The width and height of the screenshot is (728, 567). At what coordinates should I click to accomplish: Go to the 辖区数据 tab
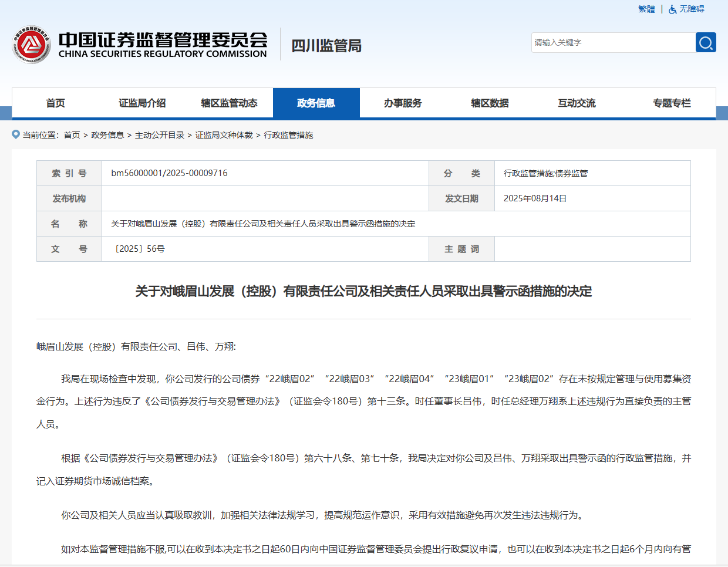pyautogui.click(x=490, y=103)
